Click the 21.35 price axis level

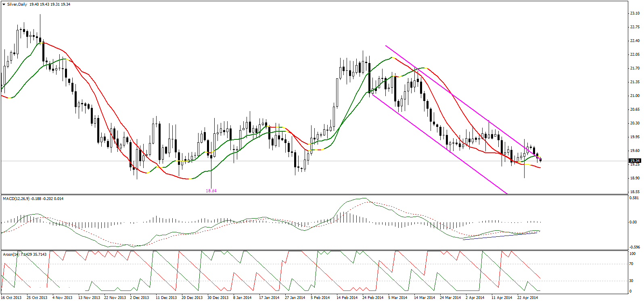click(x=635, y=82)
